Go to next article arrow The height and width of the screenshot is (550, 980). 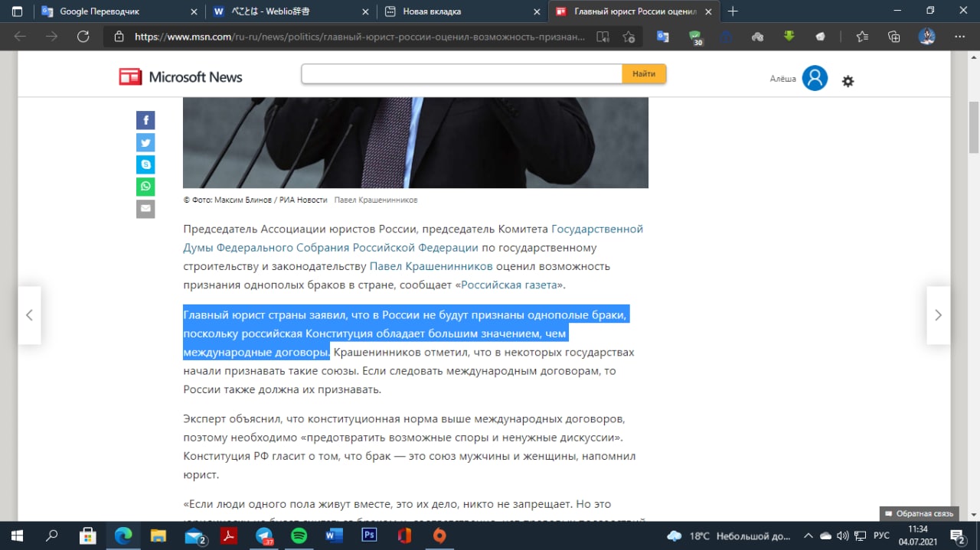(938, 315)
